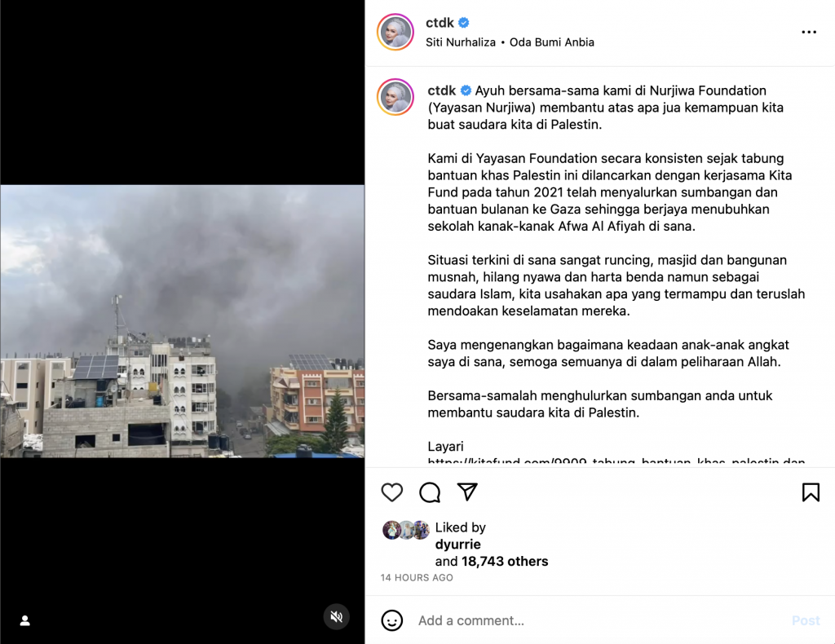Click ctdk avatar beside the caption
This screenshot has height=644, width=835.
(395, 97)
